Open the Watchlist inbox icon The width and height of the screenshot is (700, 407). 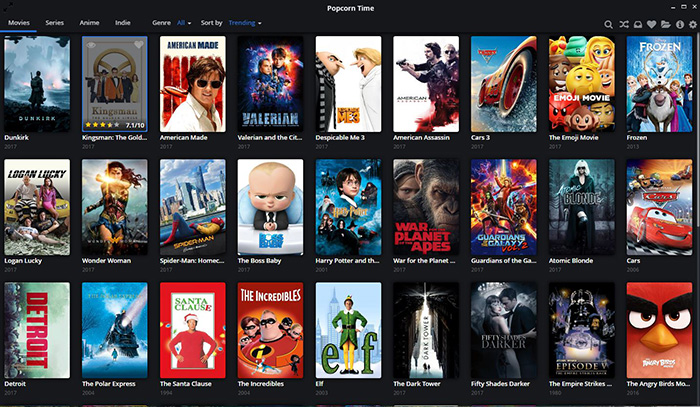pyautogui.click(x=637, y=23)
